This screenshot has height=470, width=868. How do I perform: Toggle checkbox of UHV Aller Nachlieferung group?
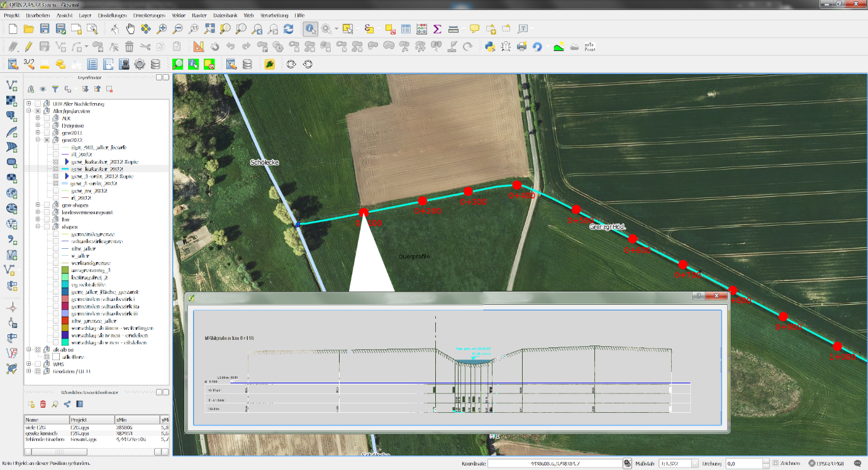(38, 104)
